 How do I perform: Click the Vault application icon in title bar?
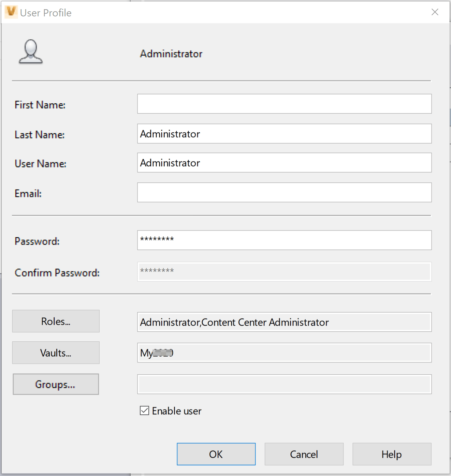[11, 12]
